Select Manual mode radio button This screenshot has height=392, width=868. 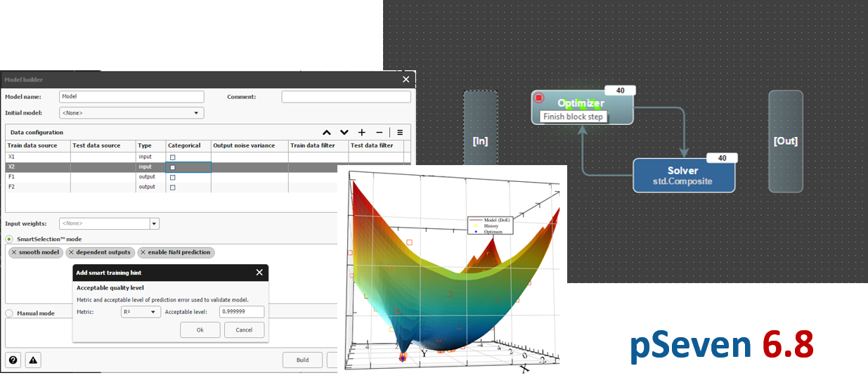(x=9, y=313)
